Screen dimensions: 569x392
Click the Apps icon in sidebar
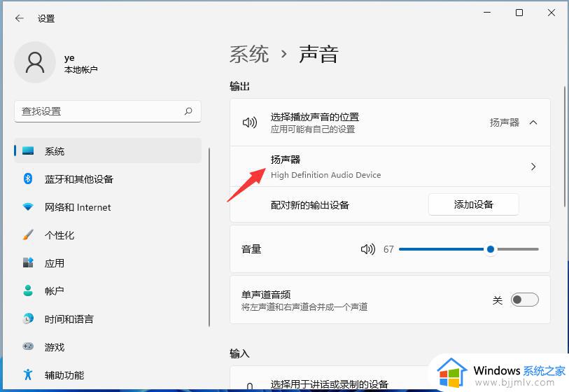pyautogui.click(x=28, y=262)
